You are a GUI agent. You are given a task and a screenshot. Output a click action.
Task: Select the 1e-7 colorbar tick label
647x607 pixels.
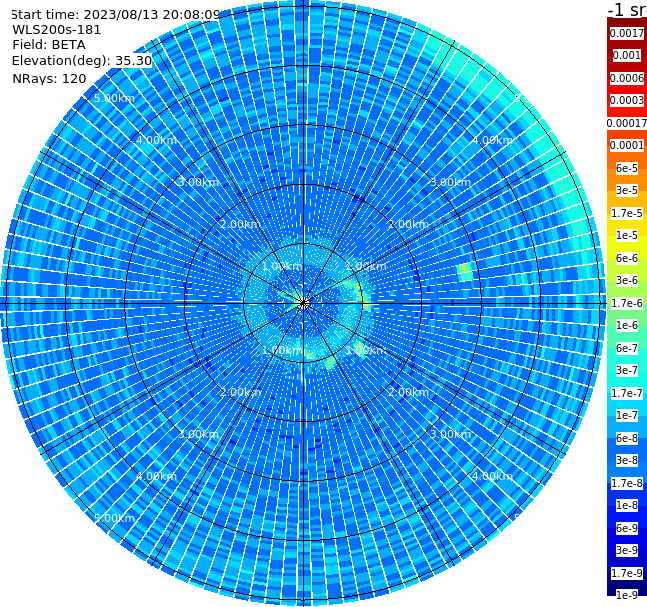click(x=627, y=415)
